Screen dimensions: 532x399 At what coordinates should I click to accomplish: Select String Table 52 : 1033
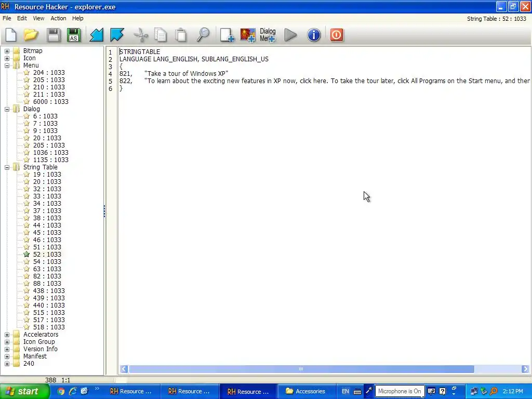[x=47, y=255]
